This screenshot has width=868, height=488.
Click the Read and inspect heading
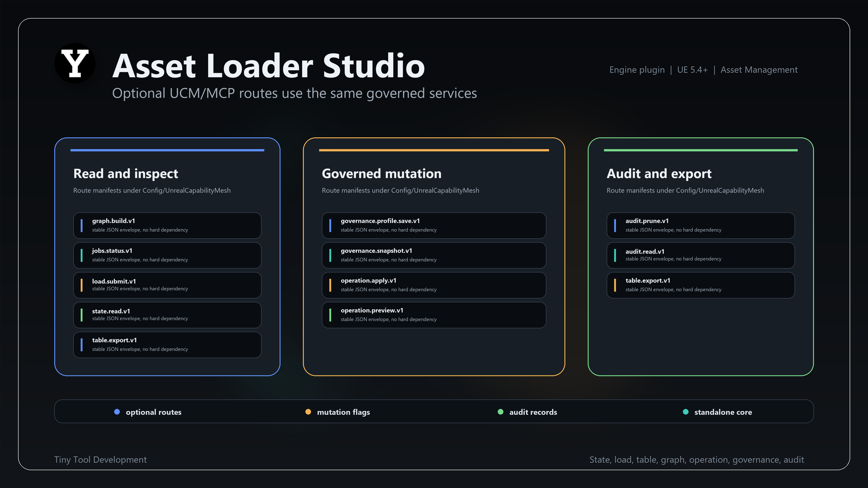[x=126, y=174]
